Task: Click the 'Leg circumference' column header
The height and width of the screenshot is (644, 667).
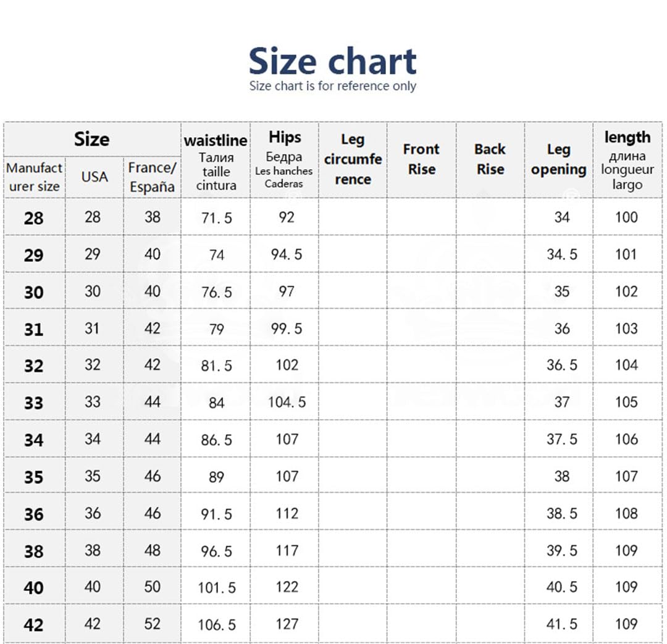Action: tap(353, 161)
